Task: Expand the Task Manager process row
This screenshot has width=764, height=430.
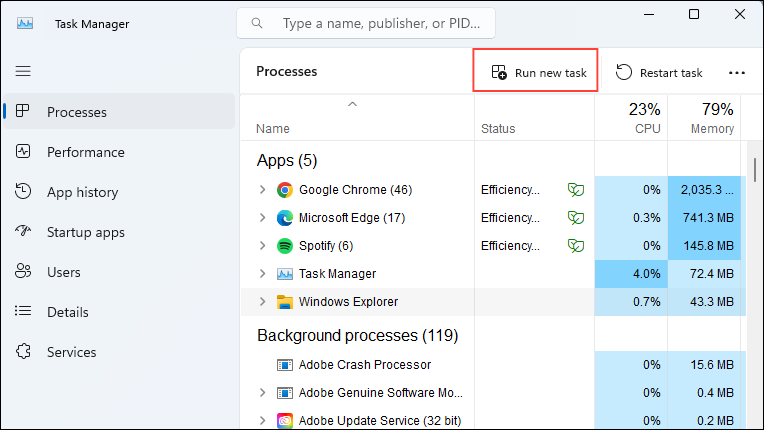Action: 262,274
